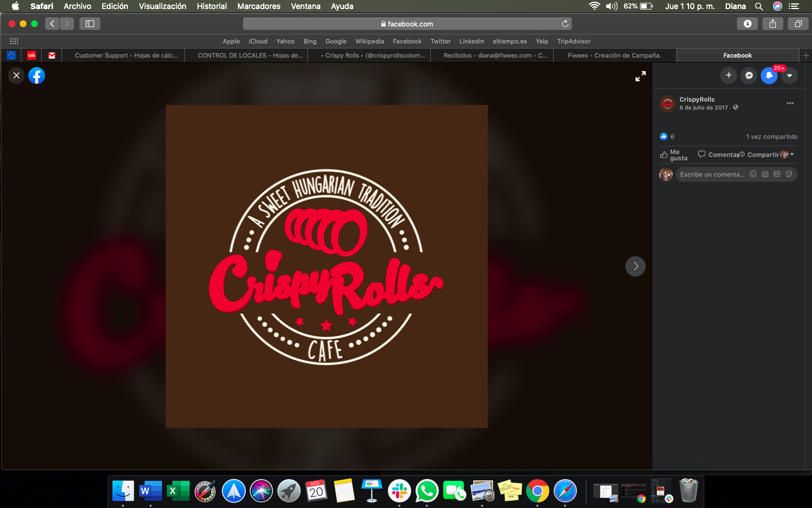The image size is (812, 508).
Task: Add a sticker to the comment
Action: click(x=789, y=174)
